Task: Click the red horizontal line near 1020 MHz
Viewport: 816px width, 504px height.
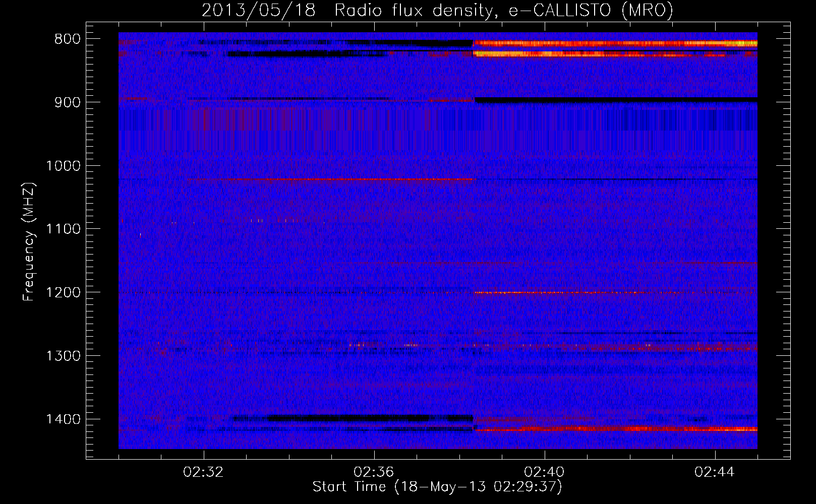Action: (x=331, y=179)
